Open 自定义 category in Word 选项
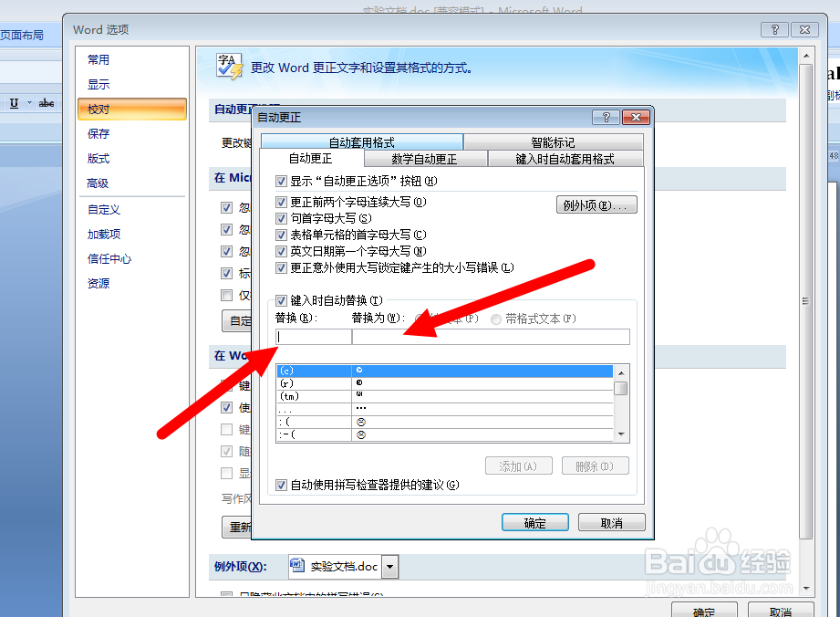 [104, 210]
